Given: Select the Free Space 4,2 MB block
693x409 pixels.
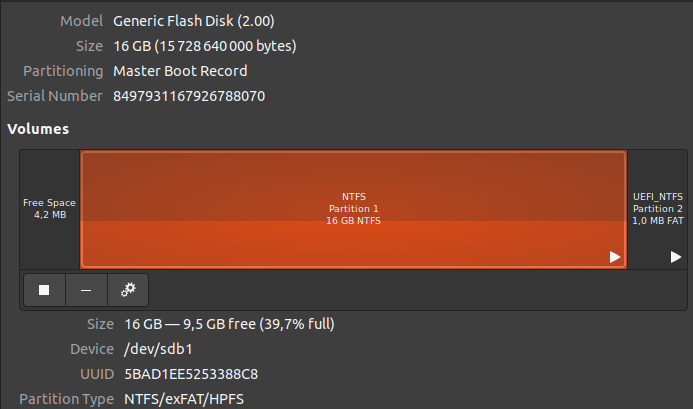Looking at the screenshot, I should pyautogui.click(x=49, y=208).
